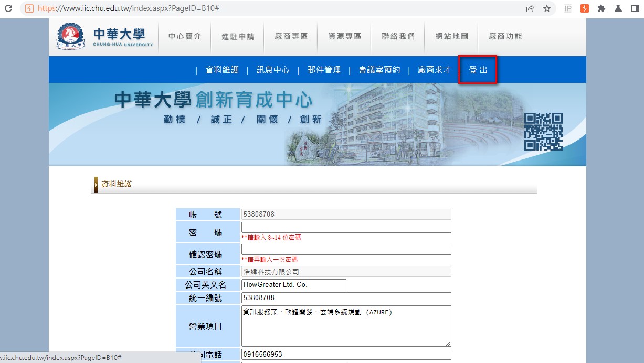Open the orange lightning extension icon
The image size is (644, 363).
click(x=585, y=8)
